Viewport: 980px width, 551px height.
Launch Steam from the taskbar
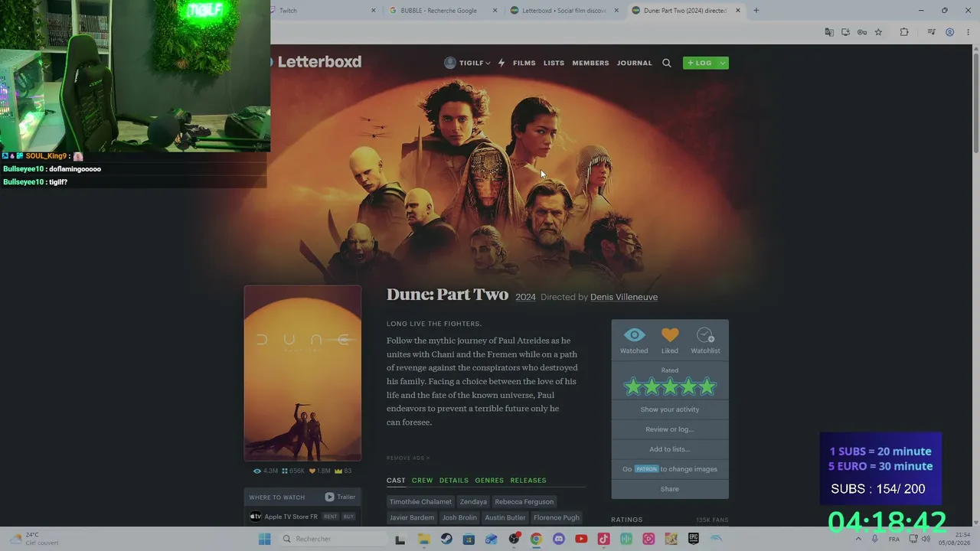point(446,539)
